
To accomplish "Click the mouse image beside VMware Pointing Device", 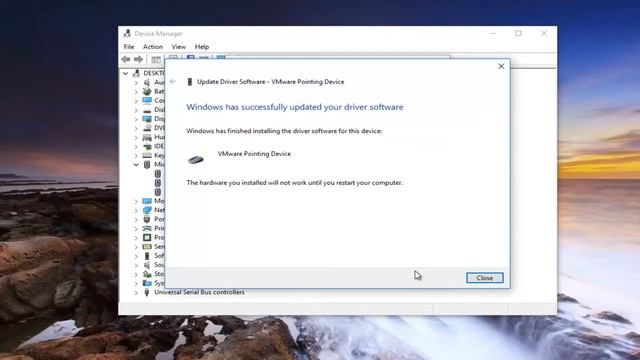I will (196, 160).
